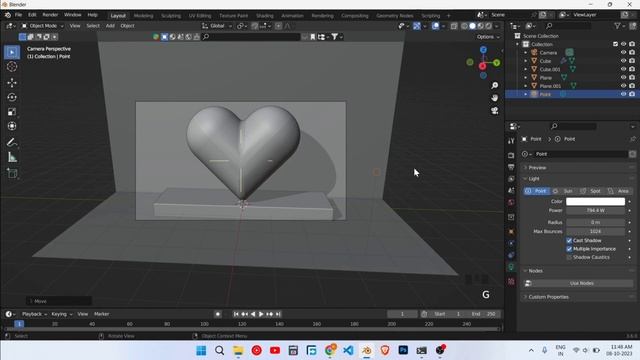Switch to the Modeling workspace tab
Viewport: 640px width, 360px height.
(x=144, y=16)
